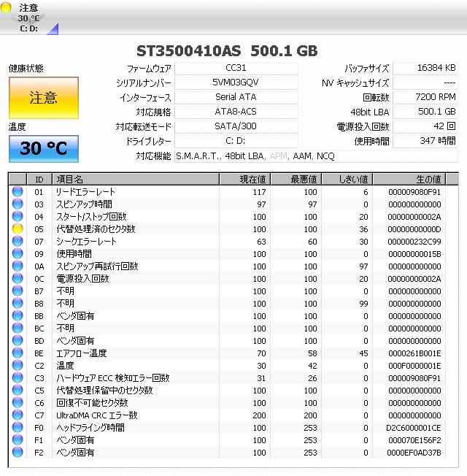
Task: Select the UltraDMA CRC エラー数 row name
Action: pyautogui.click(x=97, y=415)
